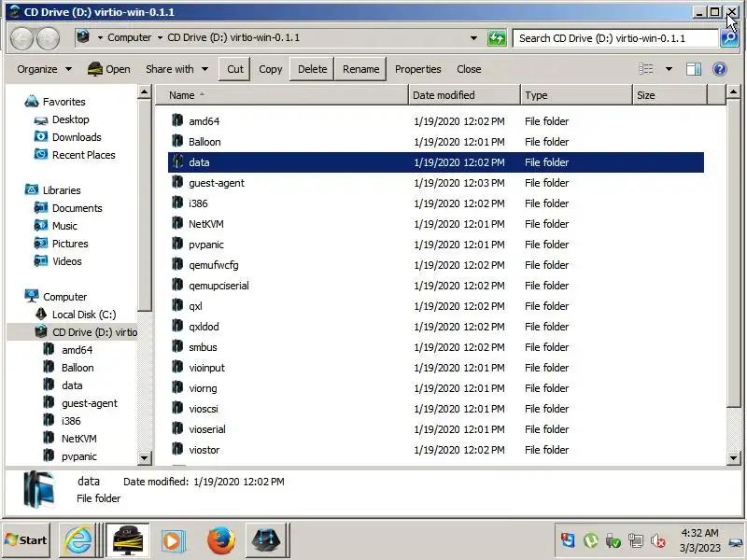Click the uTorrent tray icon
This screenshot has height=560, width=747.
coord(591,541)
